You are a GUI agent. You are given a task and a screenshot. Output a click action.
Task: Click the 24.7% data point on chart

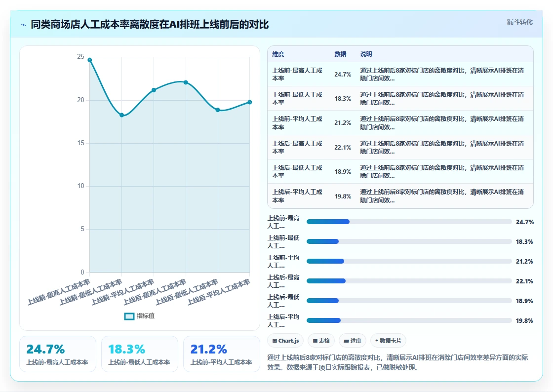pos(89,60)
